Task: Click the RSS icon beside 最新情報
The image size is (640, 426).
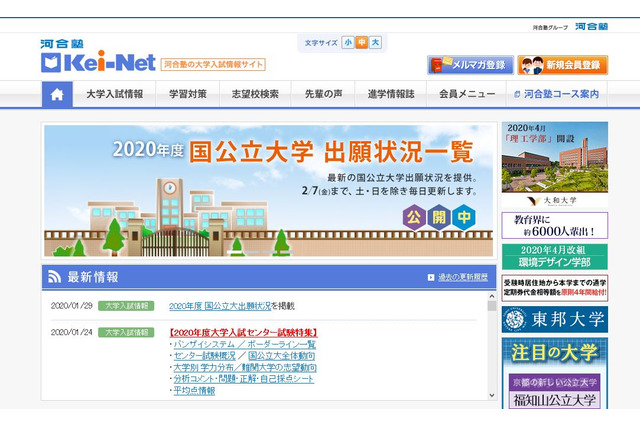Action: click(54, 277)
